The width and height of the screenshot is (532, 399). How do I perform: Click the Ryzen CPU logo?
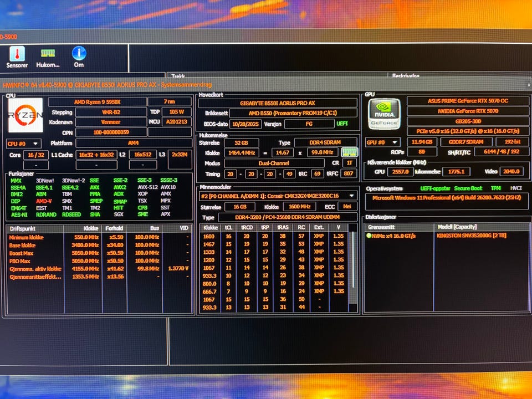pyautogui.click(x=25, y=115)
